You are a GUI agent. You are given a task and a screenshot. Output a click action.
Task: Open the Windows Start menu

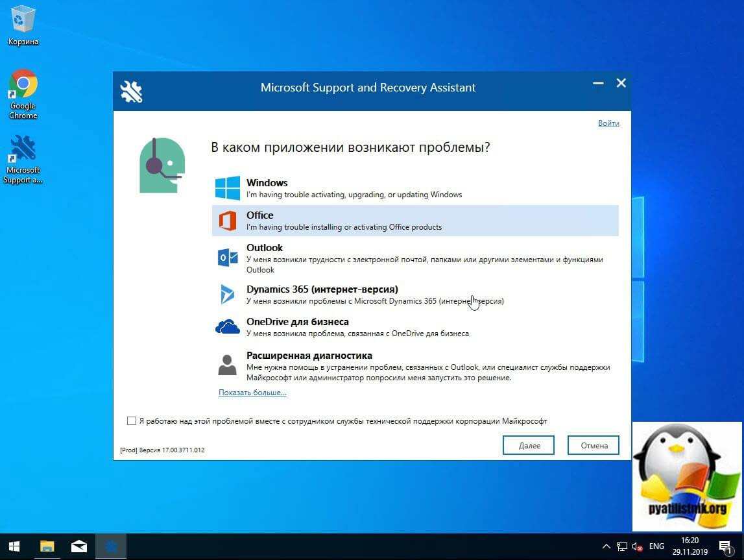(x=13, y=546)
